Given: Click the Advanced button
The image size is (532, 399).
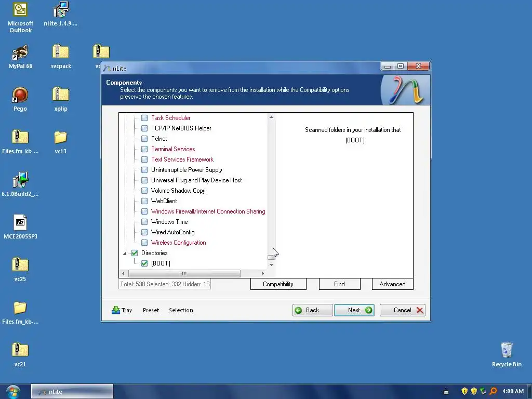Looking at the screenshot, I should point(393,284).
